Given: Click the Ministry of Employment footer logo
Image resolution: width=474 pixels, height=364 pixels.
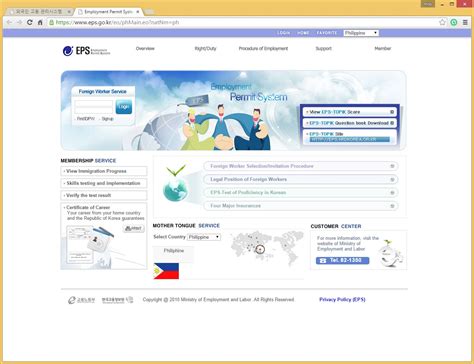Looking at the screenshot, I should pyautogui.click(x=81, y=300).
